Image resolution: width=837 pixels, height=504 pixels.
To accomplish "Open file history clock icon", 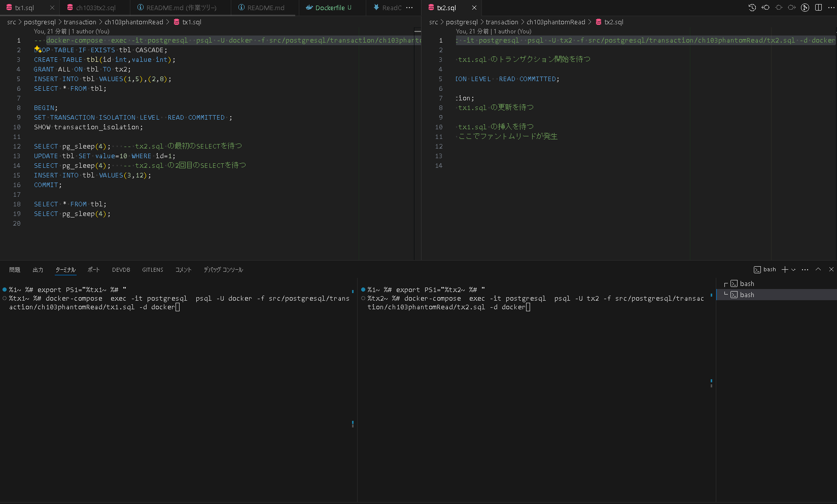I will point(752,8).
